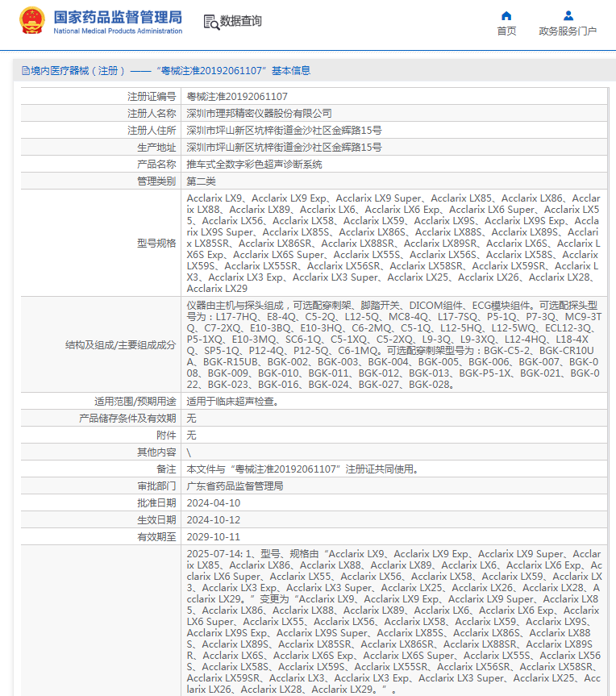Click the 数据查询 magnifier icon
The image size is (616, 696).
[x=210, y=22]
